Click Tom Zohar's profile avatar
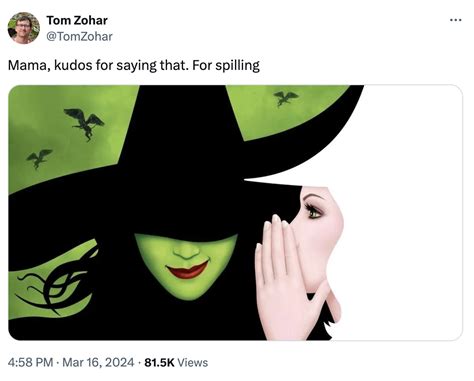The height and width of the screenshot is (381, 474). [24, 28]
